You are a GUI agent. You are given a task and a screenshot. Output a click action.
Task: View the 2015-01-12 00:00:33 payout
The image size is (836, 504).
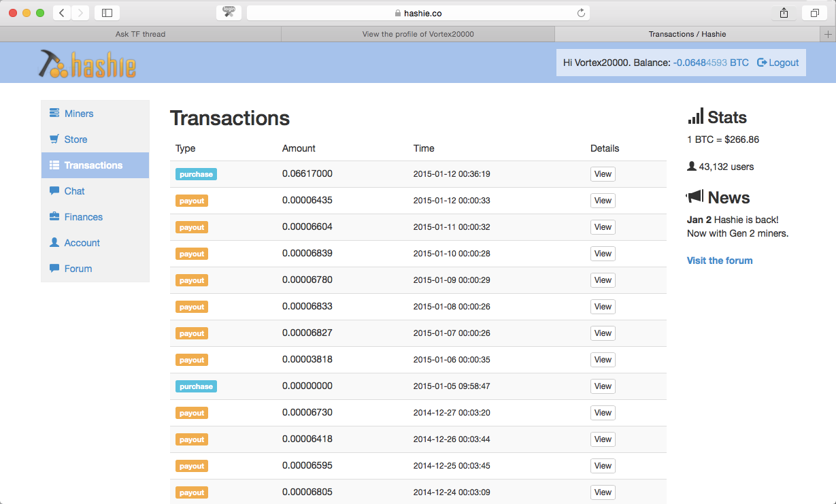(x=603, y=201)
